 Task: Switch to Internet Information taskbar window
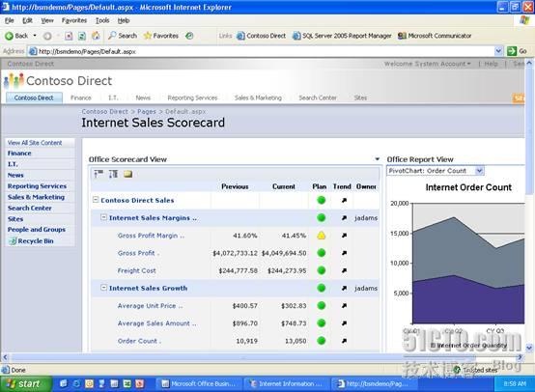coord(286,384)
